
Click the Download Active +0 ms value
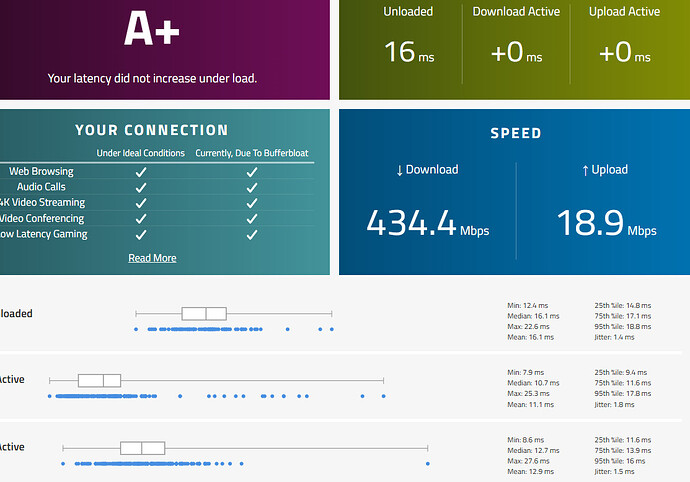coord(516,52)
